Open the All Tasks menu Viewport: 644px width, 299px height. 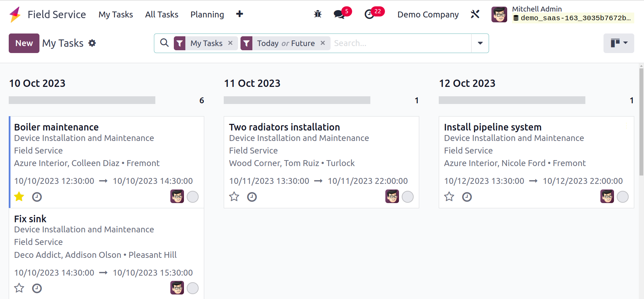coord(162,14)
